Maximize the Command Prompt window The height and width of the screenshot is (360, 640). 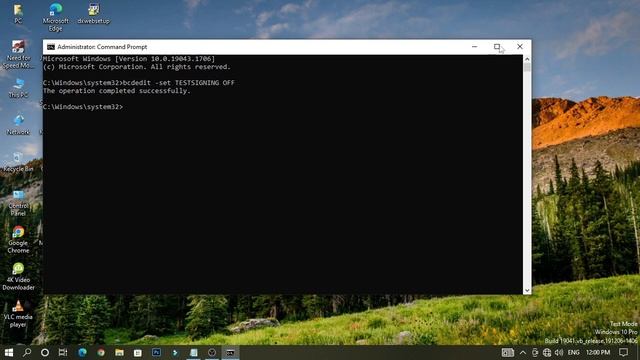point(497,47)
